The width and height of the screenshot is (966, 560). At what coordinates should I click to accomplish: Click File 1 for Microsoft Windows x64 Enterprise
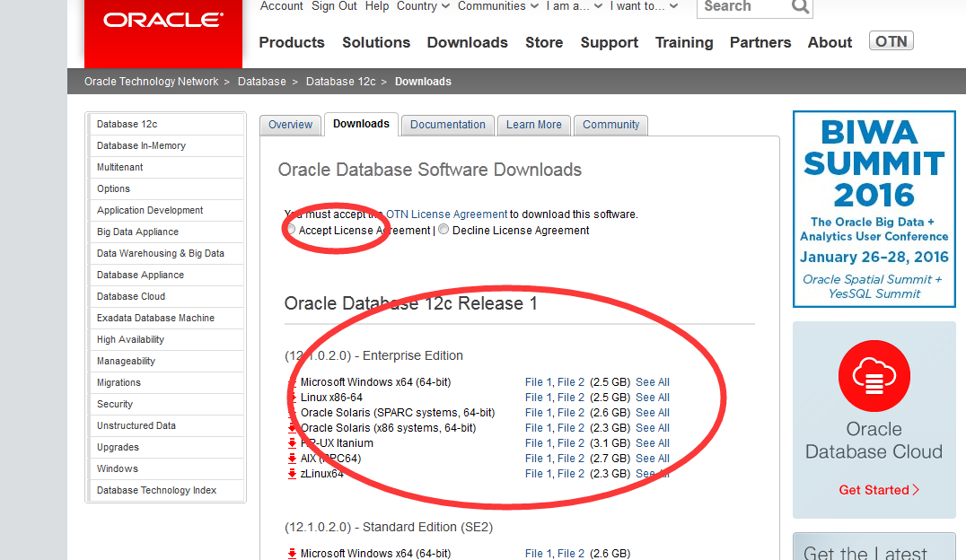538,382
